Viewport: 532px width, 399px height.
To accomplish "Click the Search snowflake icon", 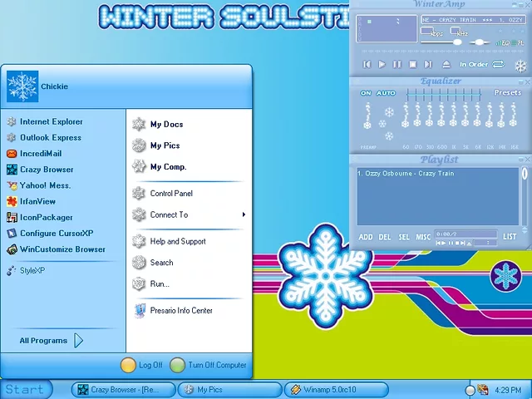I will click(x=139, y=263).
